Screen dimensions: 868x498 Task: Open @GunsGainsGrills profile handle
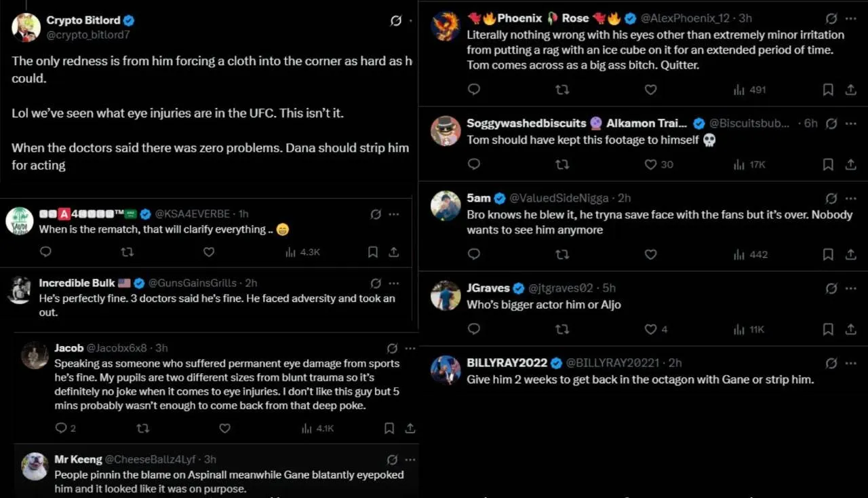click(193, 283)
